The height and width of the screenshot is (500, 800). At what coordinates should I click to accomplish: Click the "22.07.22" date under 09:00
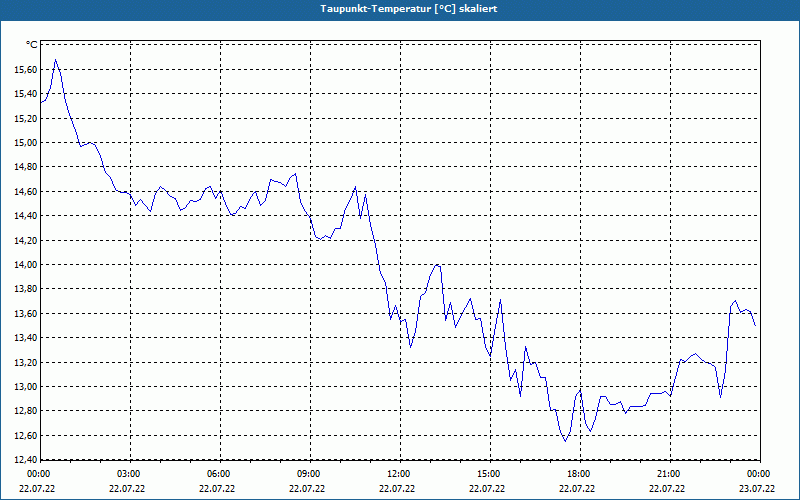(x=307, y=489)
